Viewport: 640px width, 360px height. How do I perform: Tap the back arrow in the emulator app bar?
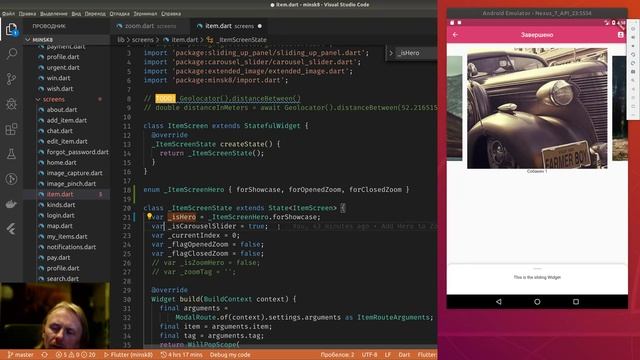coord(456,35)
